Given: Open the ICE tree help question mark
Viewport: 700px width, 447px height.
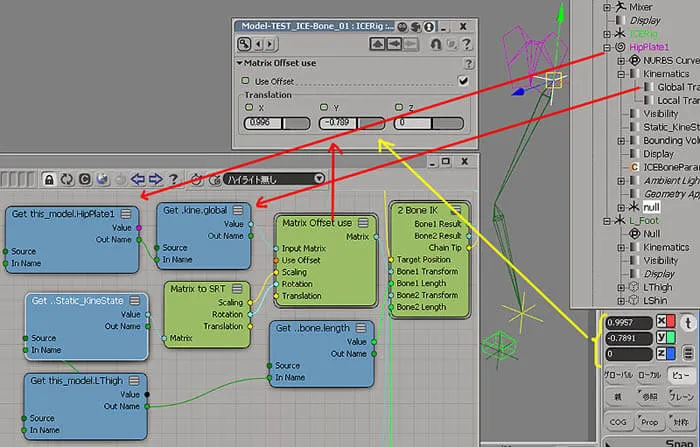Looking at the screenshot, I should point(173,180).
